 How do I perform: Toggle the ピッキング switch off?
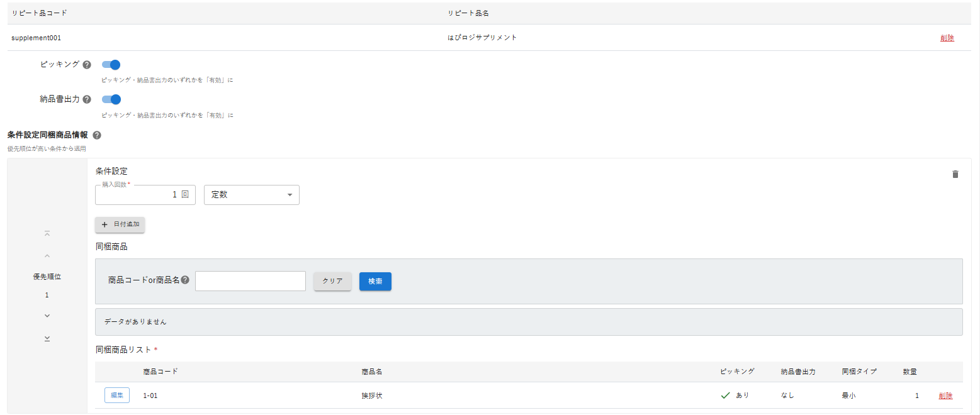pyautogui.click(x=111, y=64)
